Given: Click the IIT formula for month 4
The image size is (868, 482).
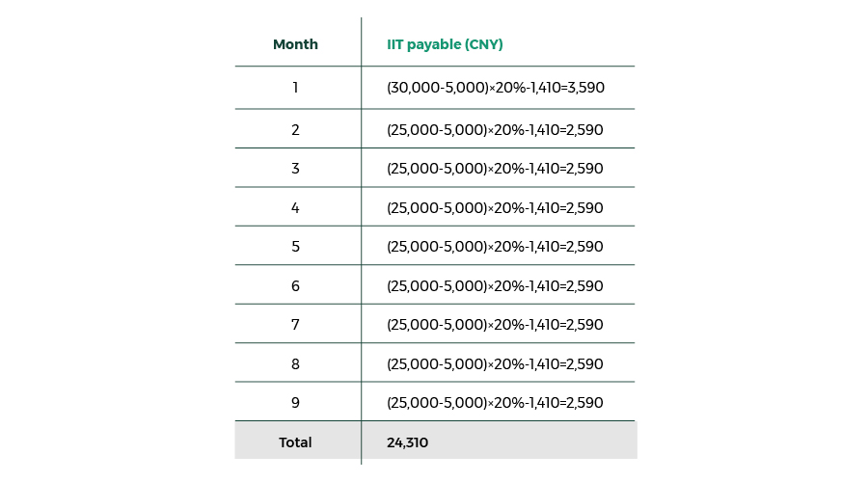Looking at the screenshot, I should click(x=495, y=207).
